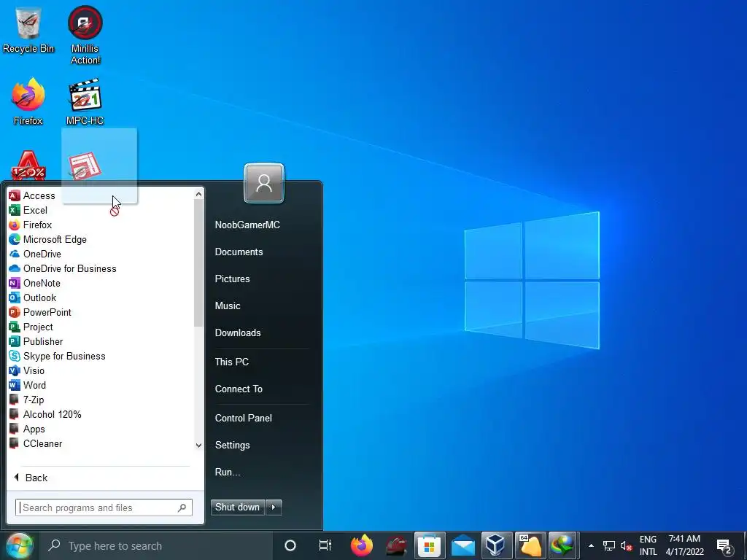The image size is (747, 560).
Task: Click the PowerPoint icon in programs list
Action: (15, 312)
